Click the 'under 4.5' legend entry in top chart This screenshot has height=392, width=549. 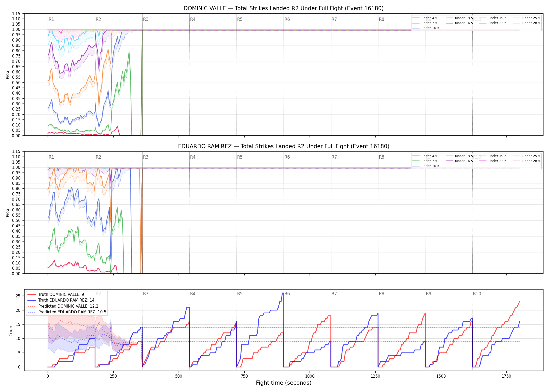pyautogui.click(x=425, y=18)
